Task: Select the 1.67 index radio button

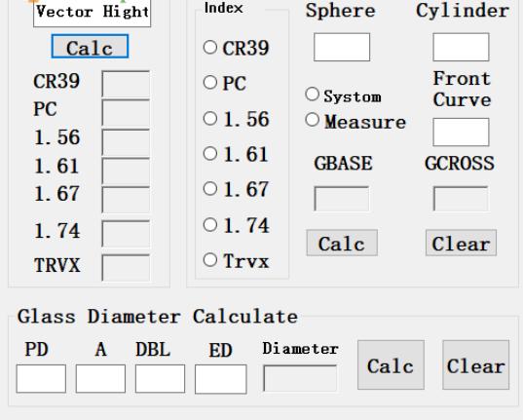Action: pyautogui.click(x=210, y=189)
